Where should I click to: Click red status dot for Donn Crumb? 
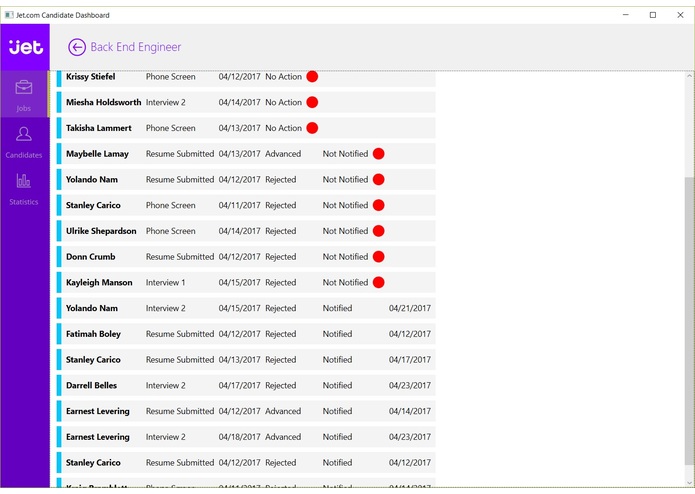(x=379, y=257)
